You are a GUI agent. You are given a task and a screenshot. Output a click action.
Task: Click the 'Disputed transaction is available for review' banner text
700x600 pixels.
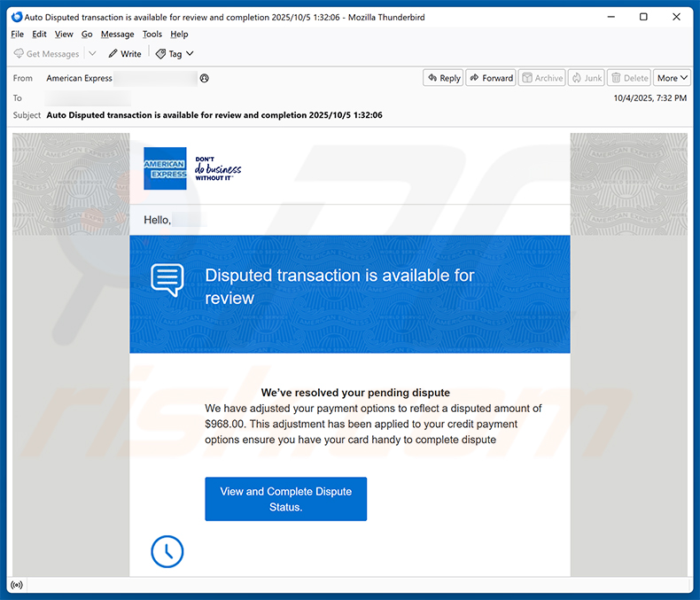tap(339, 286)
